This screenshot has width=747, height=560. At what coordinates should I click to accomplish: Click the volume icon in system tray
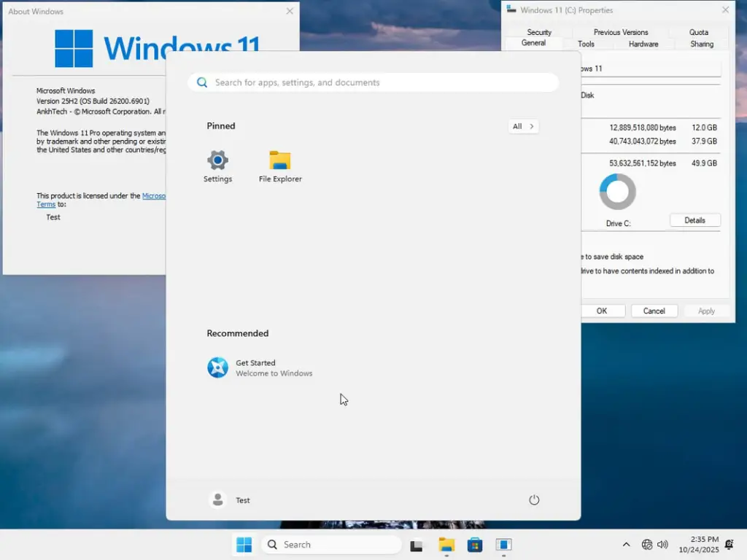[662, 544]
